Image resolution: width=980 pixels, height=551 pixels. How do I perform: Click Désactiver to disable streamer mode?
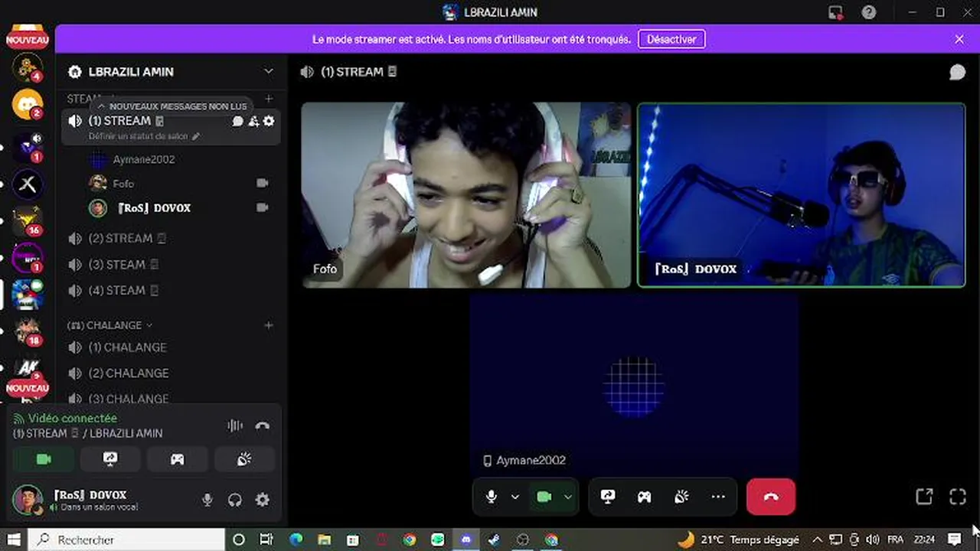671,39
